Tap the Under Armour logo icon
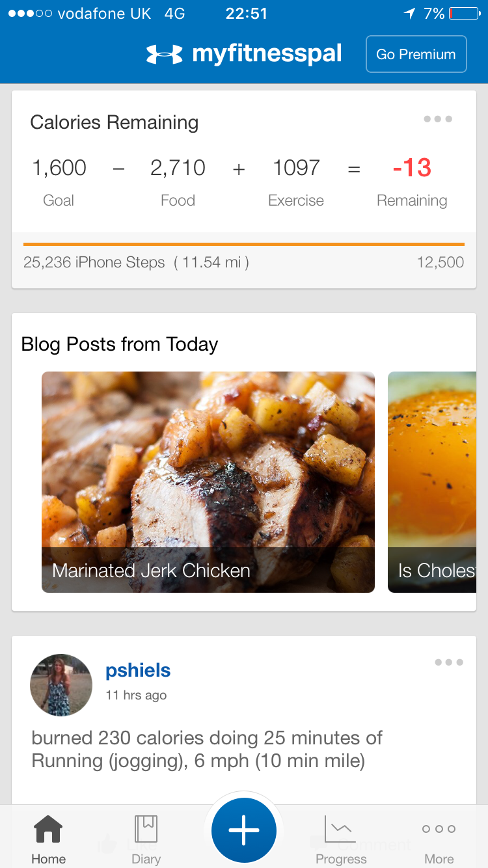Viewport: 488px width, 868px height. [x=164, y=54]
